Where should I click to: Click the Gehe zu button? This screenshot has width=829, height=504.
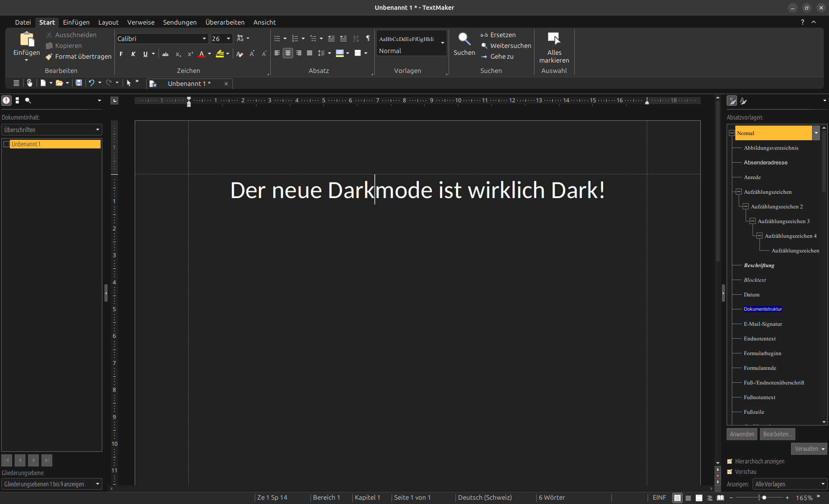pyautogui.click(x=497, y=57)
